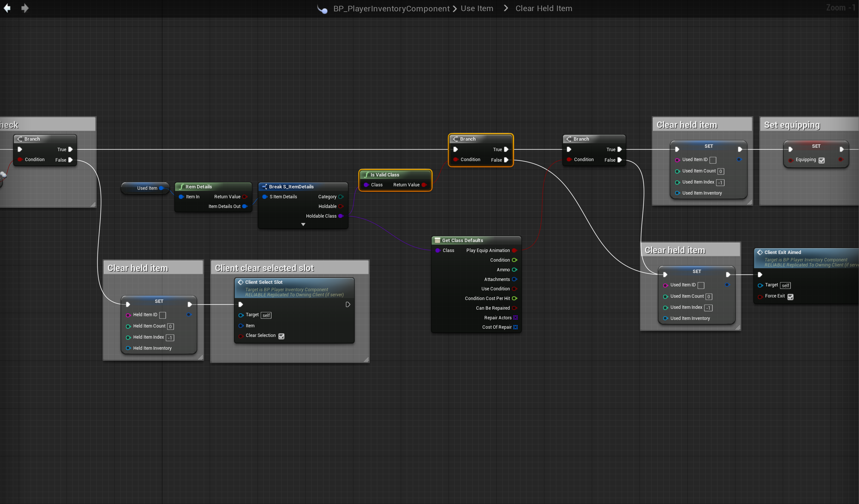
Task: Toggle the Clear Selection checkbox
Action: [281, 336]
